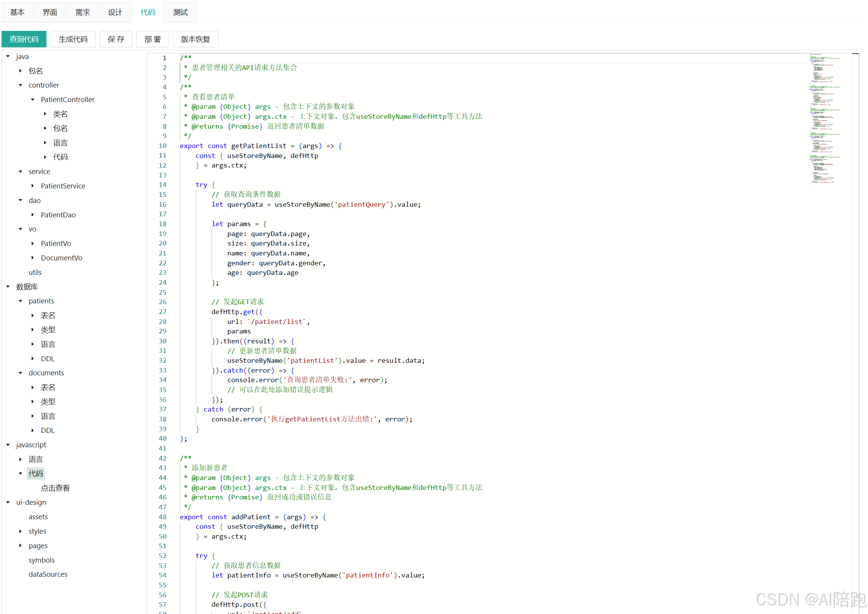Collapse the patients table arrow
This screenshot has width=868, height=614.
pyautogui.click(x=21, y=301)
